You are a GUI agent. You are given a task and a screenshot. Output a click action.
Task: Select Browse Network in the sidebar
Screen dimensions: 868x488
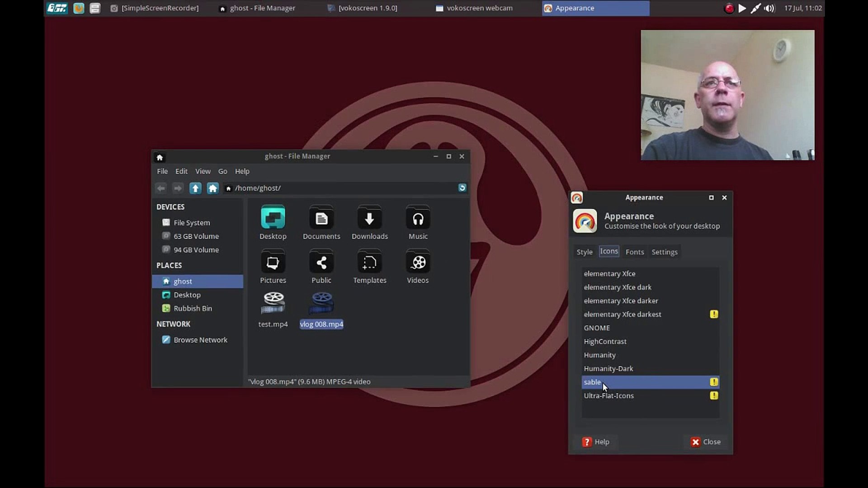[198, 340]
